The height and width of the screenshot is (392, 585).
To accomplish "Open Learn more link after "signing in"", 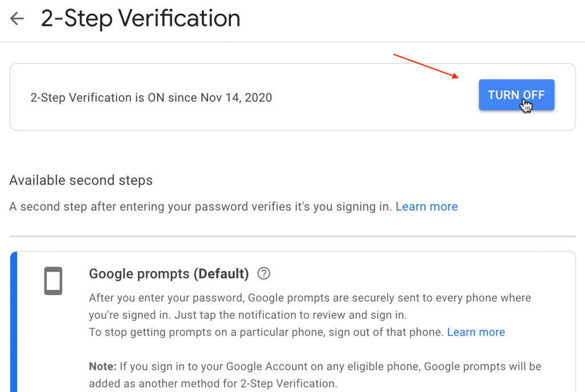I will pyautogui.click(x=426, y=207).
